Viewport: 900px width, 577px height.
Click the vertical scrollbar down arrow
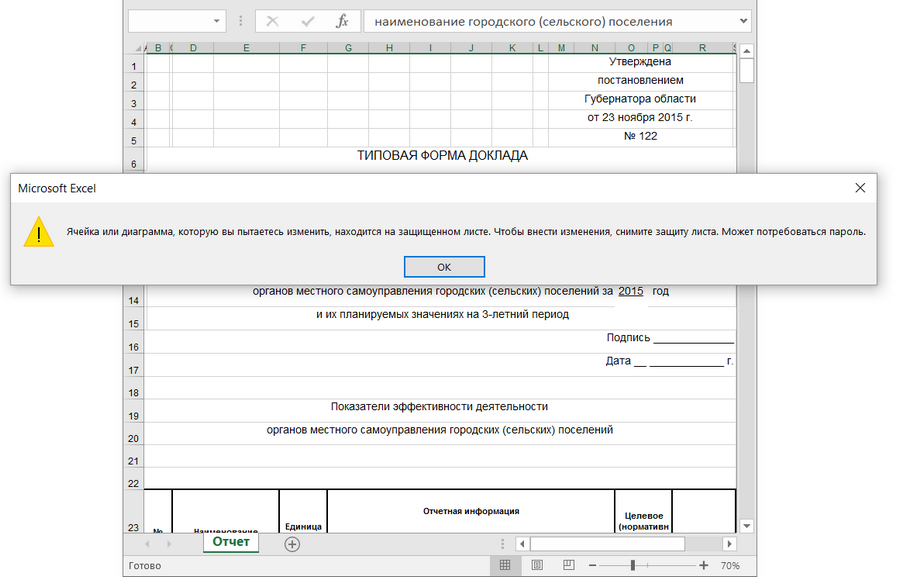[746, 525]
